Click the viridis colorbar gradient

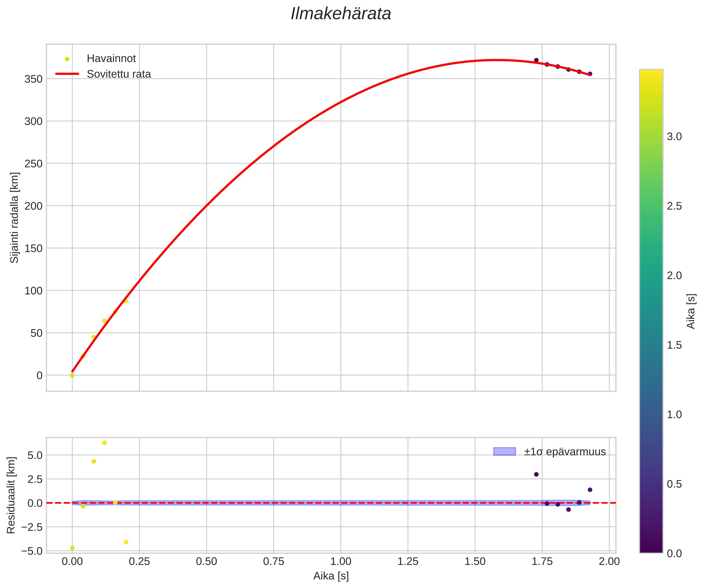point(651,311)
